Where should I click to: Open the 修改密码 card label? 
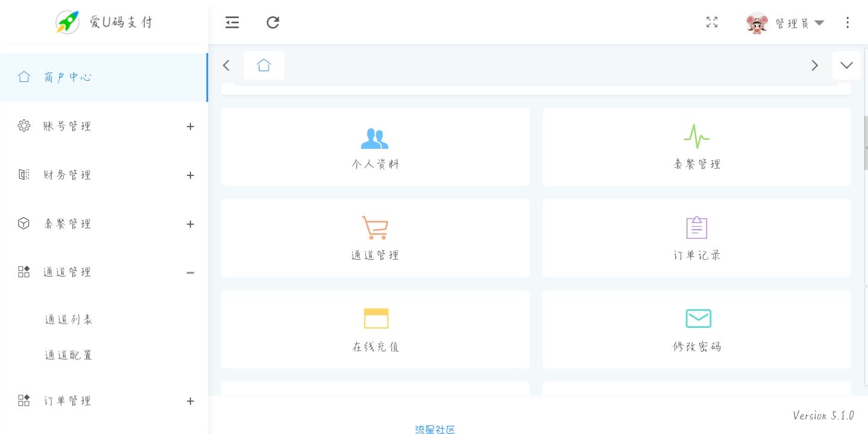[x=697, y=347]
